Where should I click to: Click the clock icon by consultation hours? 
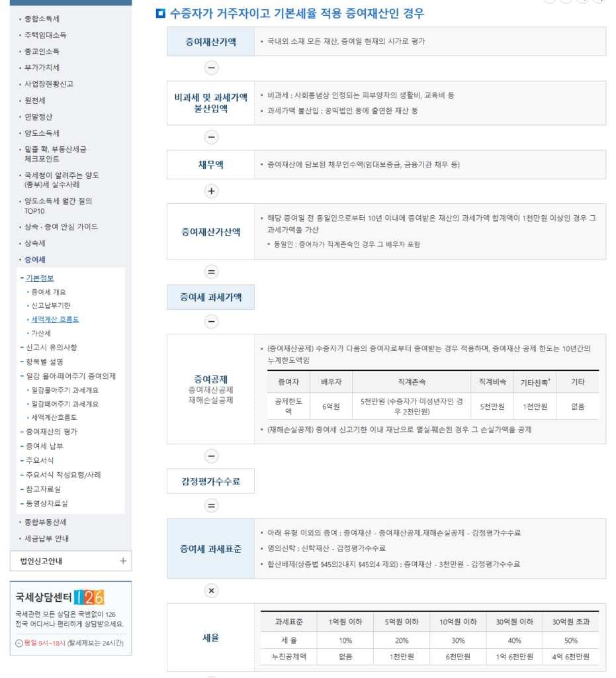[x=19, y=644]
